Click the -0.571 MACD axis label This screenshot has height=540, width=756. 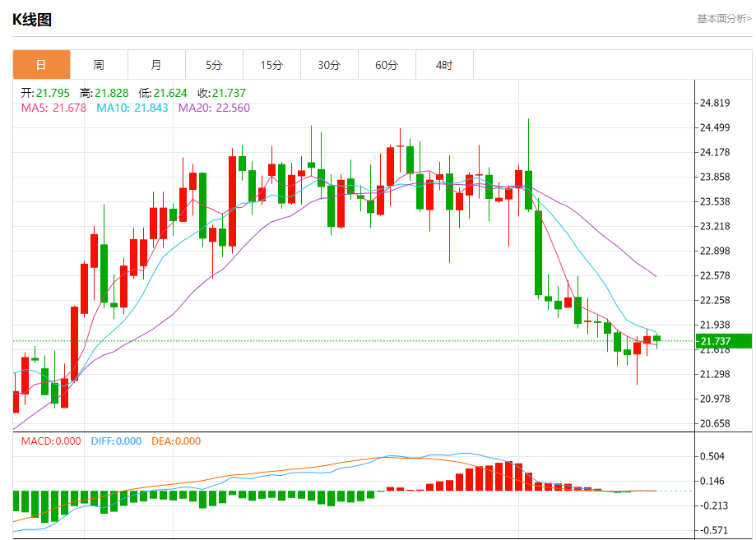tap(712, 530)
